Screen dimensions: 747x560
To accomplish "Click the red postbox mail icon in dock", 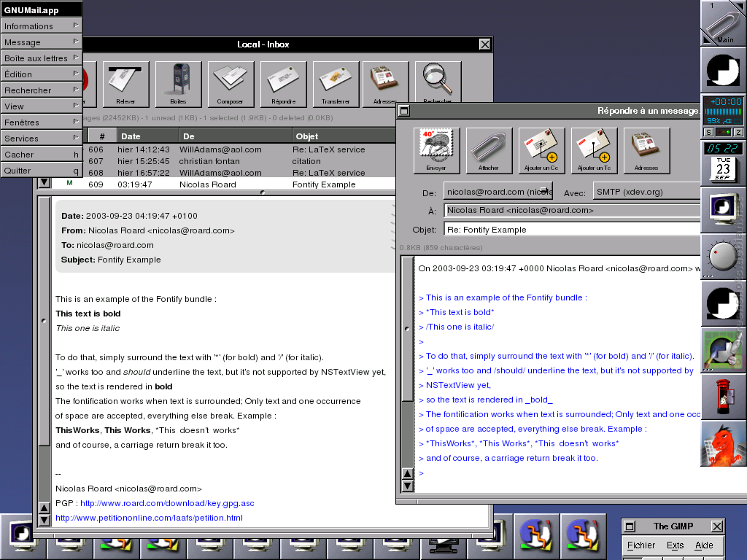I will [723, 396].
